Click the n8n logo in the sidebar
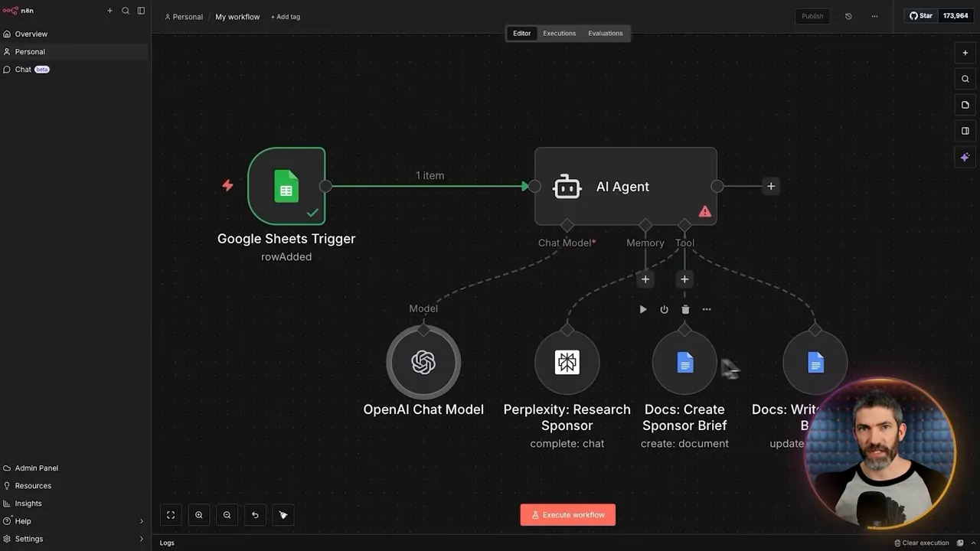The width and height of the screenshot is (980, 551). point(18,11)
